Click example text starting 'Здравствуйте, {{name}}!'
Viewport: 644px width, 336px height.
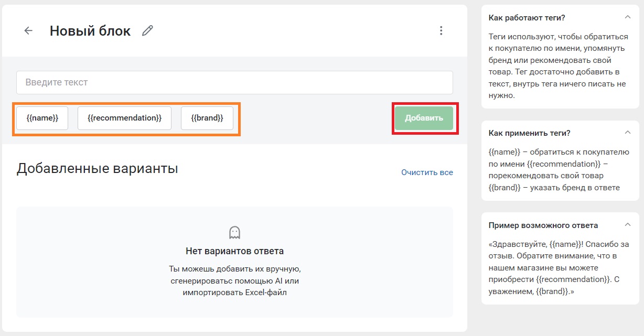[559, 268]
